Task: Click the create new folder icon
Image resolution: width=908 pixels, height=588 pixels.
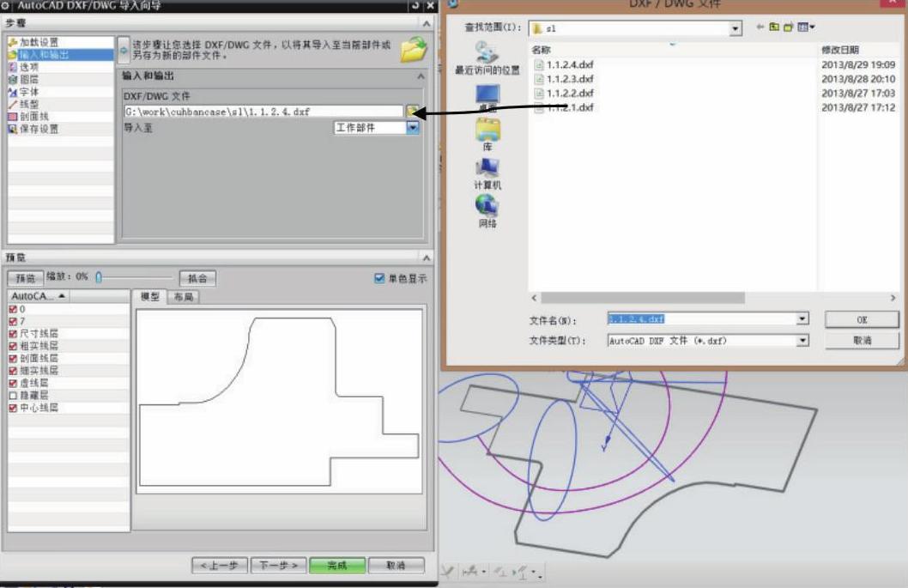Action: click(x=788, y=27)
